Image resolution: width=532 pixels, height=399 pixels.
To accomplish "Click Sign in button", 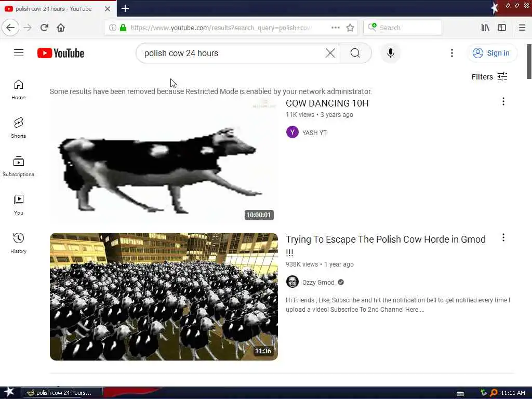I will [x=492, y=54].
